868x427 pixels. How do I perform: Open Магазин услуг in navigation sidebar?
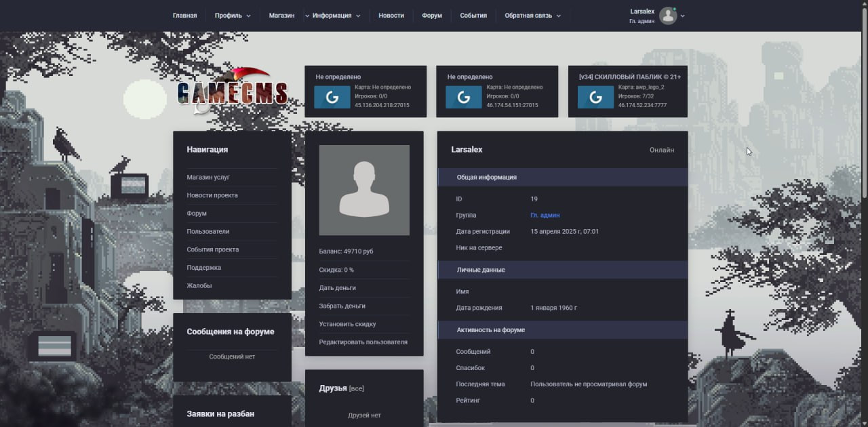click(208, 178)
